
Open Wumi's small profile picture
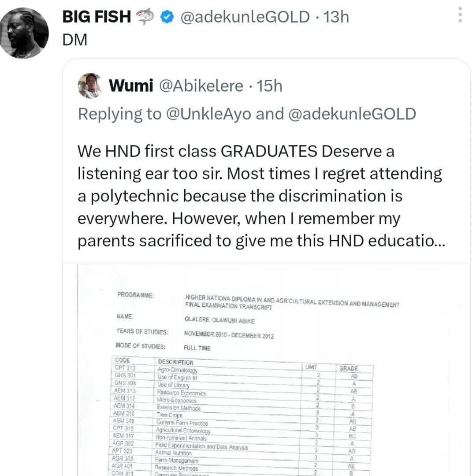point(90,86)
